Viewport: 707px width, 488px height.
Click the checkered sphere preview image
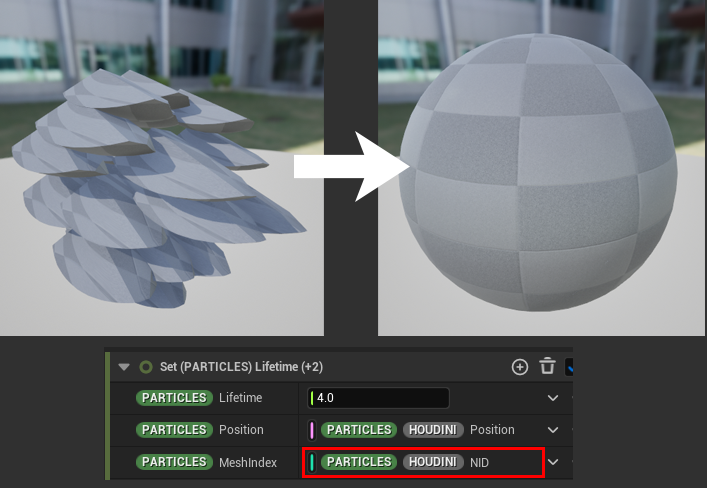(541, 168)
